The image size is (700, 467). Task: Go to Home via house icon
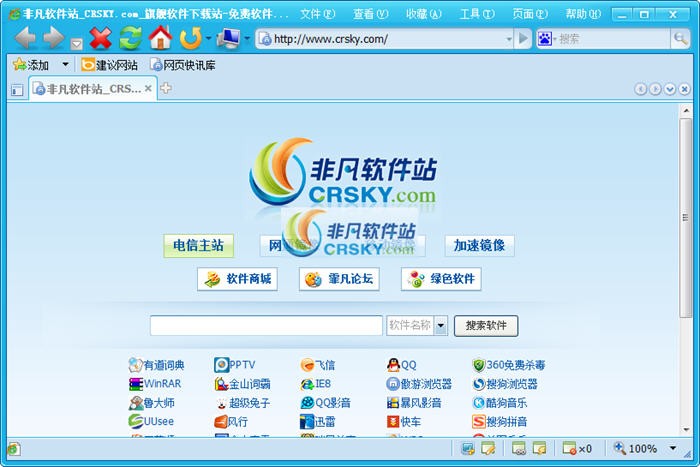[161, 38]
